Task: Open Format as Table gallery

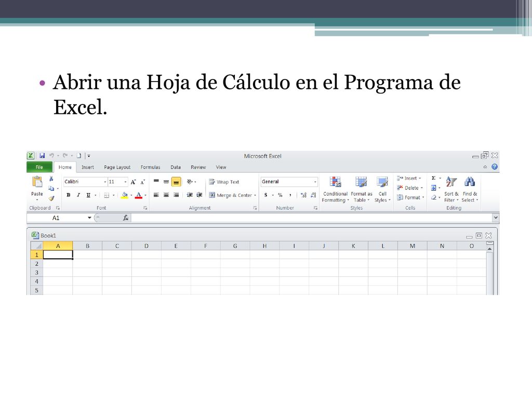Action: coord(362,189)
